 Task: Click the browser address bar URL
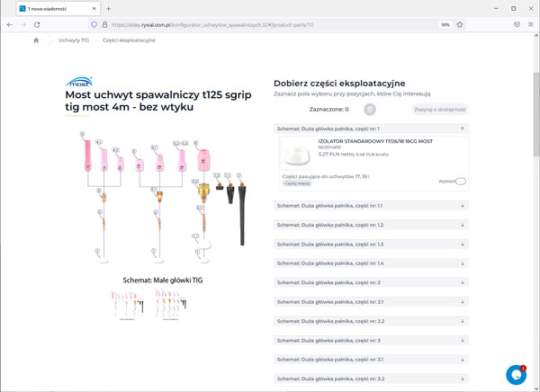pyautogui.click(x=212, y=25)
